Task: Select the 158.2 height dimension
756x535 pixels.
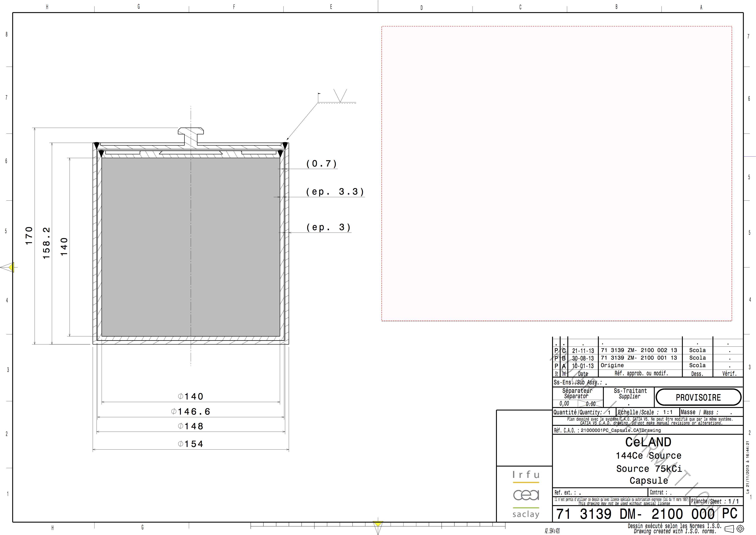Action: pos(46,243)
